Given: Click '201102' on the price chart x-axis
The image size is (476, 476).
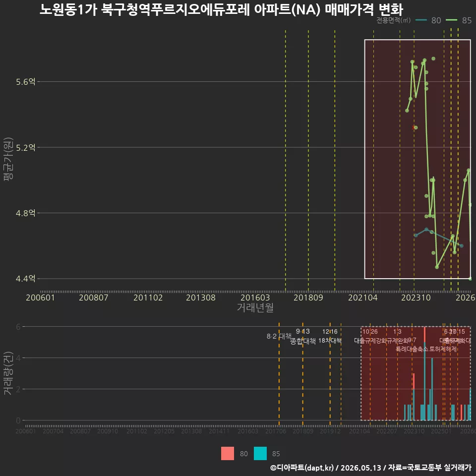Looking at the screenshot, I should (148, 297).
